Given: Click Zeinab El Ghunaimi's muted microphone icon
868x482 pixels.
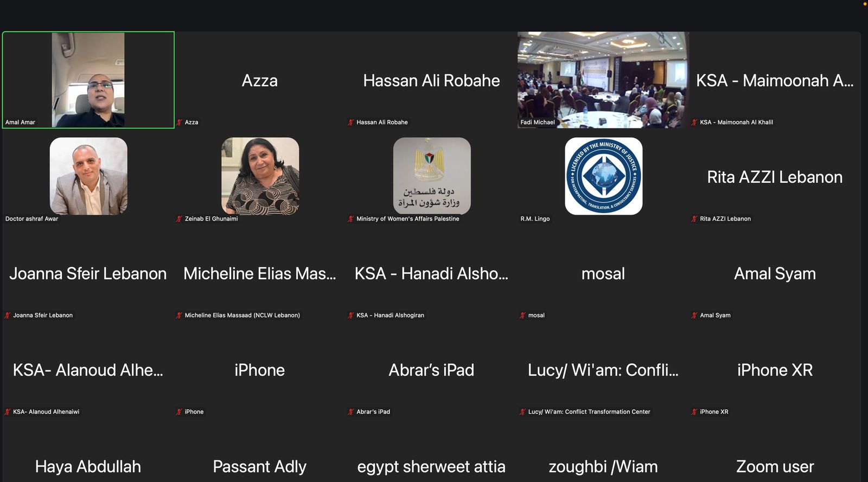Looking at the screenshot, I should point(179,219).
